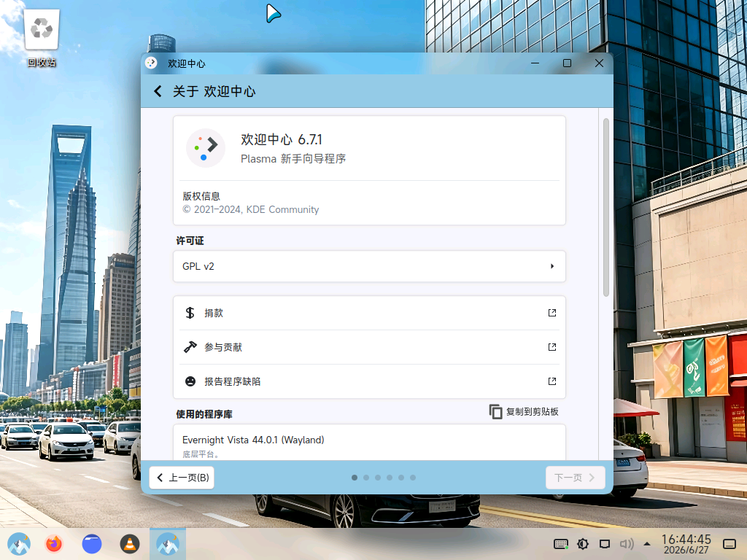The image size is (747, 560).
Task: Click the Welcome Center title bar icon
Action: (151, 63)
